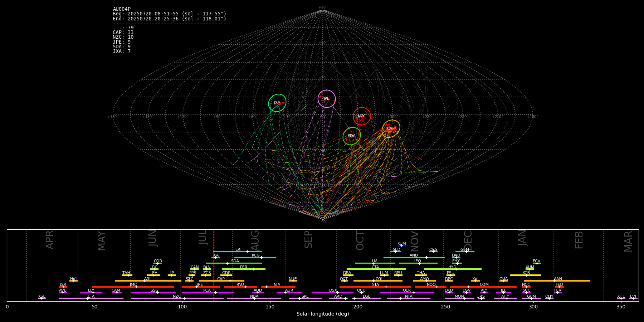Click the 'JPE: 9' count in the legend
This screenshot has width=644, height=322.
(122, 42)
